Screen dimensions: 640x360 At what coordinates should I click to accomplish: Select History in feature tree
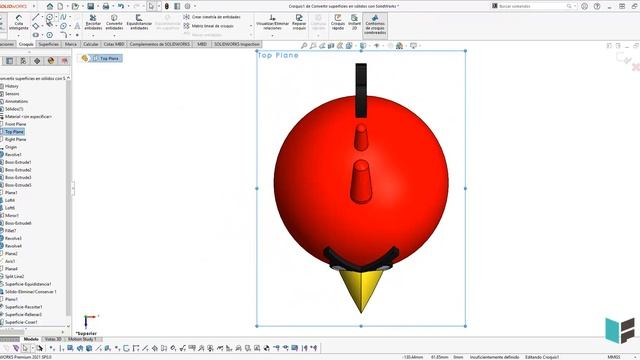[11, 86]
